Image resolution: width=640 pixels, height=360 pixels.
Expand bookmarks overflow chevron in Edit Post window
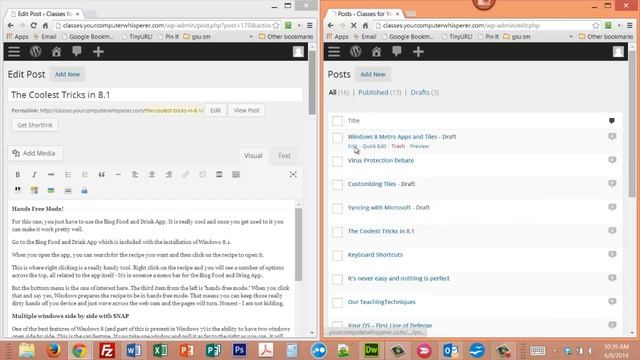click(251, 37)
